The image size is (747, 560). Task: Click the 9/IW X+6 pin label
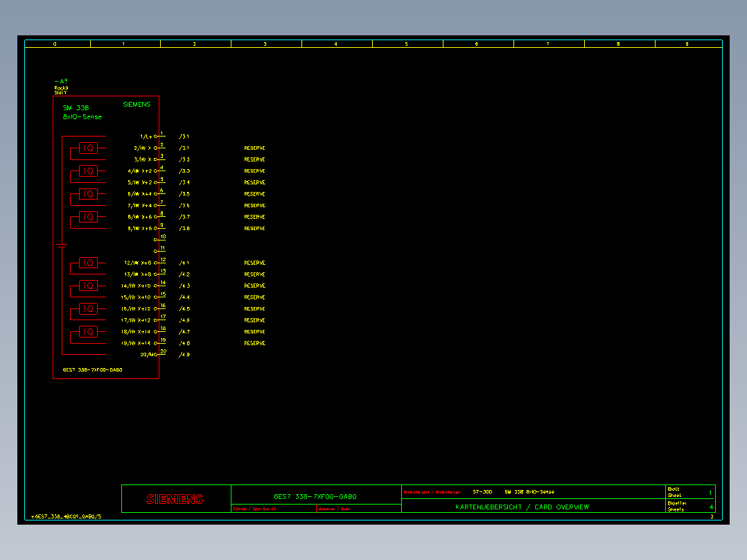139,228
